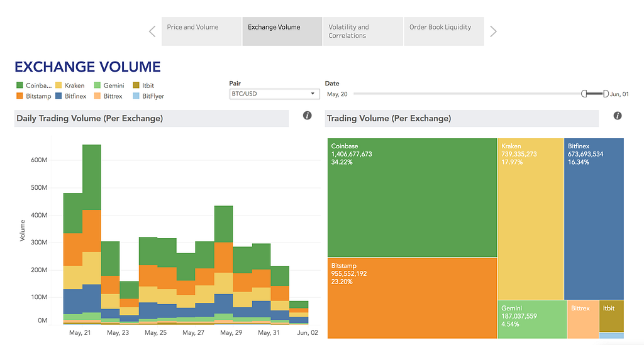The image size is (644, 345).
Task: Toggle Bitstamp in the legend
Action: tap(19, 96)
